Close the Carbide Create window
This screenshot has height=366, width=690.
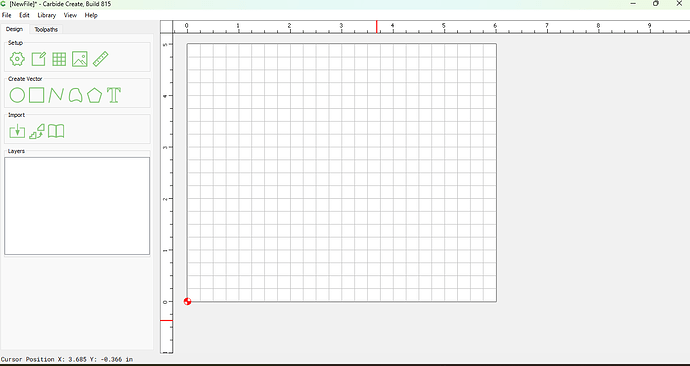point(679,4)
